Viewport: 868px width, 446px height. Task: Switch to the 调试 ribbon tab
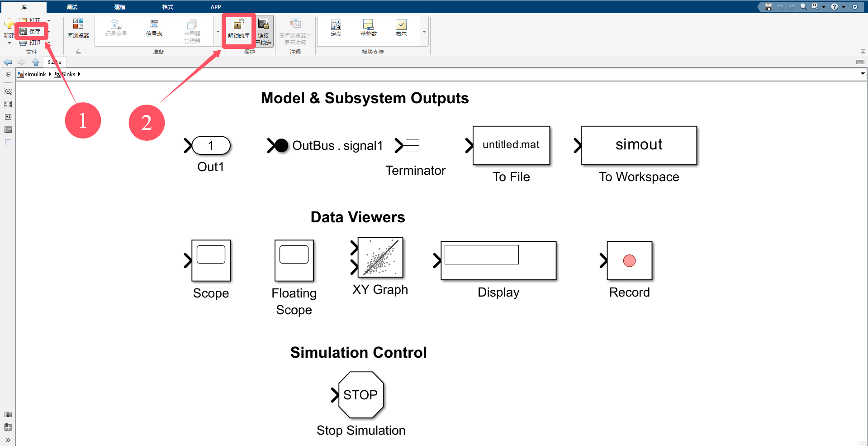(x=71, y=6)
